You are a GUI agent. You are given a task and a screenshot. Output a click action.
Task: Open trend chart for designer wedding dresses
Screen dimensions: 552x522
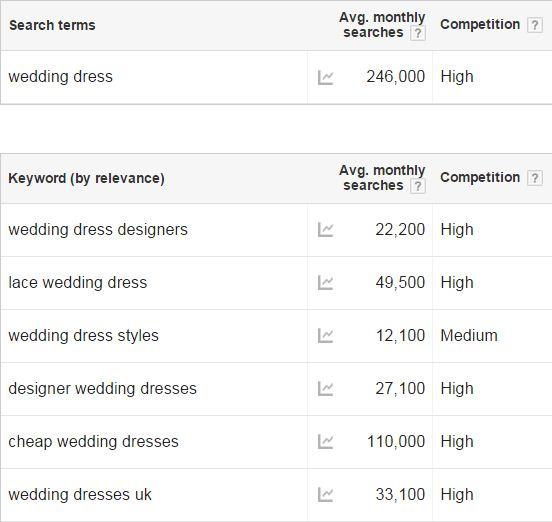pos(325,389)
